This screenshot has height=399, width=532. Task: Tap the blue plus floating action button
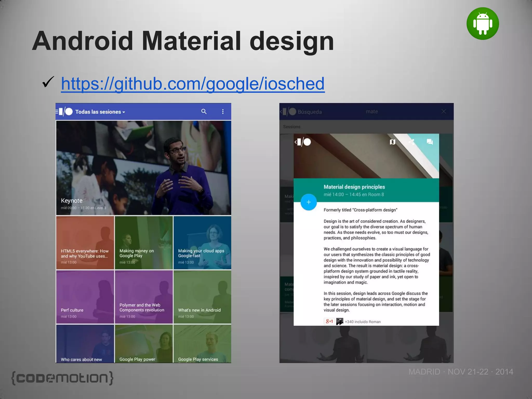click(x=309, y=202)
